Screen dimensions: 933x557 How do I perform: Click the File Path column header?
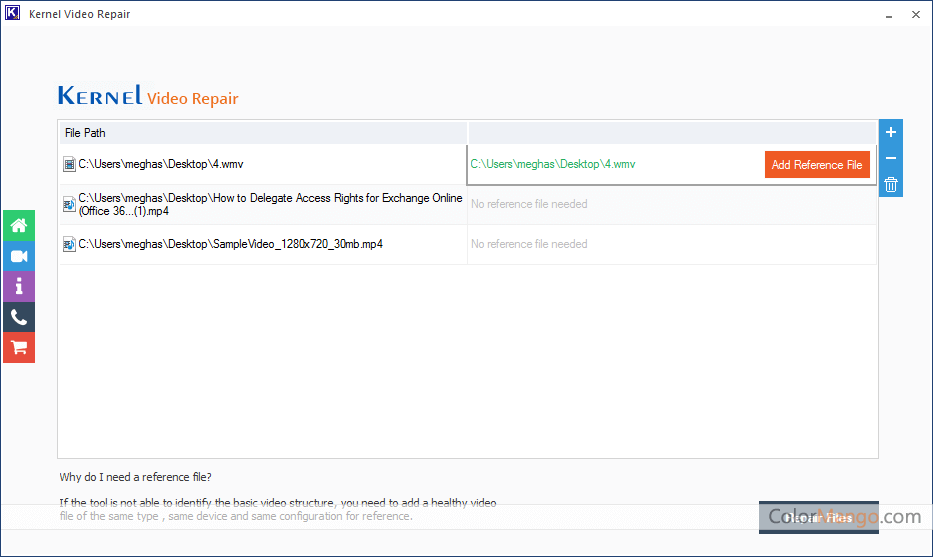(x=86, y=133)
